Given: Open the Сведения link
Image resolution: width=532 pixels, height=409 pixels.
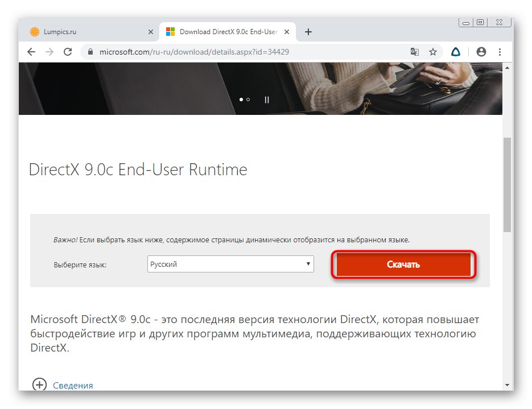Looking at the screenshot, I should click(x=73, y=386).
